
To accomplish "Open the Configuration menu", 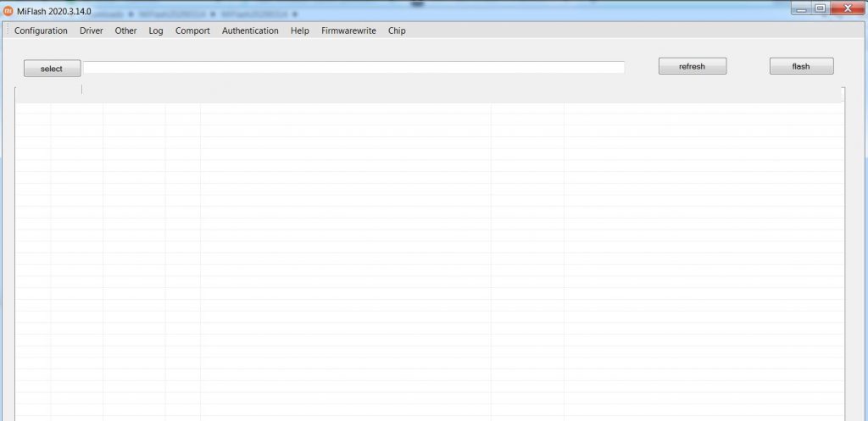I will pyautogui.click(x=41, y=31).
